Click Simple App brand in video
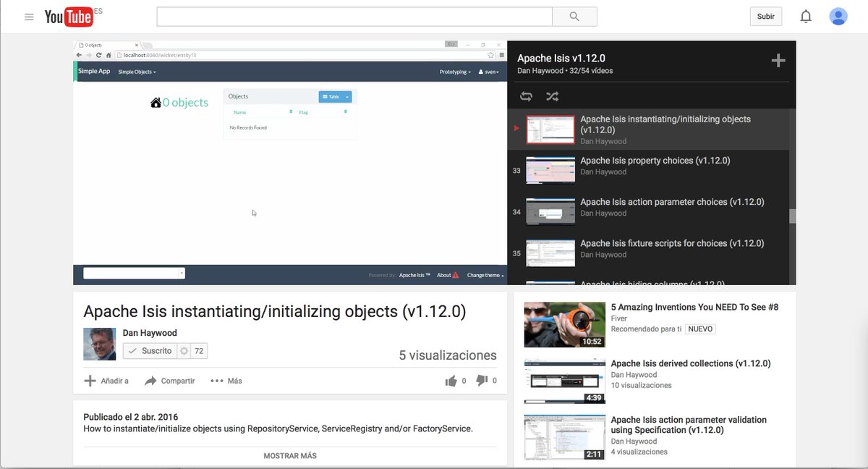868x469 pixels. (x=94, y=71)
